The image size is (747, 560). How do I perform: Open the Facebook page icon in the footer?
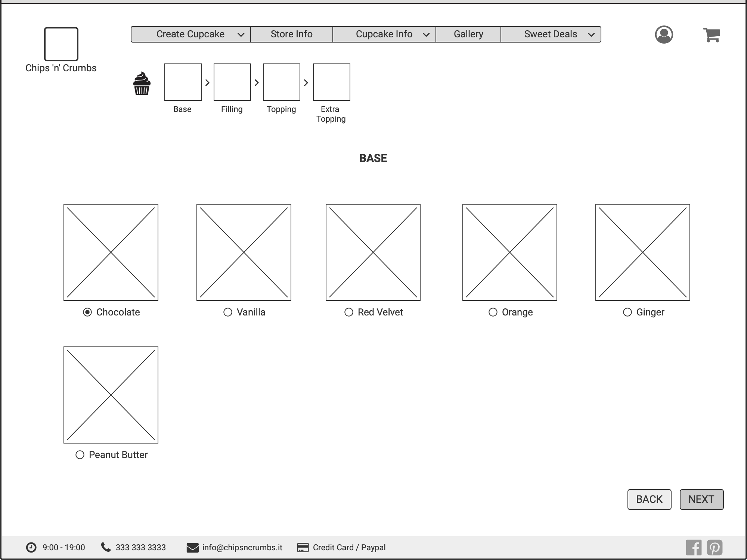(694, 548)
